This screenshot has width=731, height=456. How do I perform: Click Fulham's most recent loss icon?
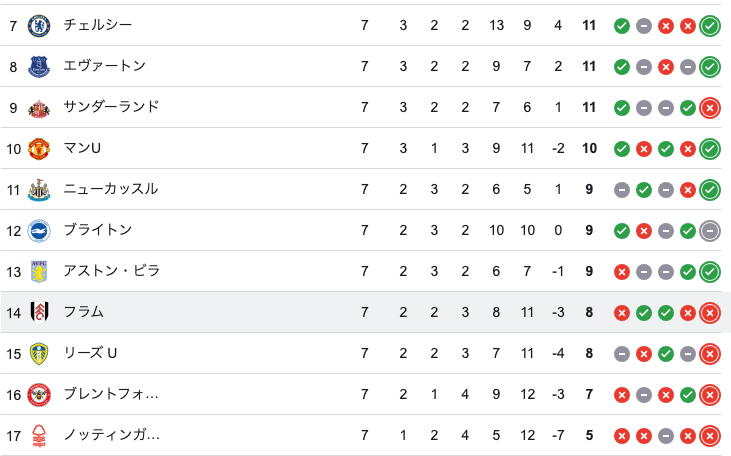click(x=710, y=312)
